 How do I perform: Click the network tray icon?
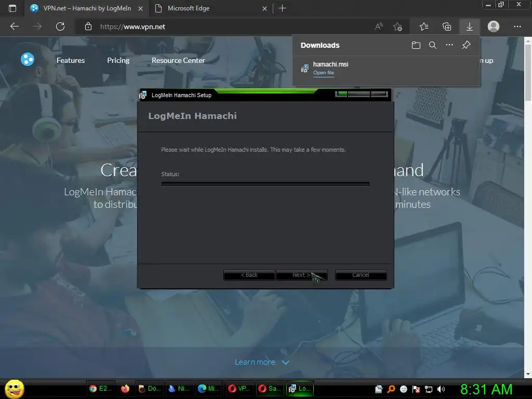click(x=429, y=389)
